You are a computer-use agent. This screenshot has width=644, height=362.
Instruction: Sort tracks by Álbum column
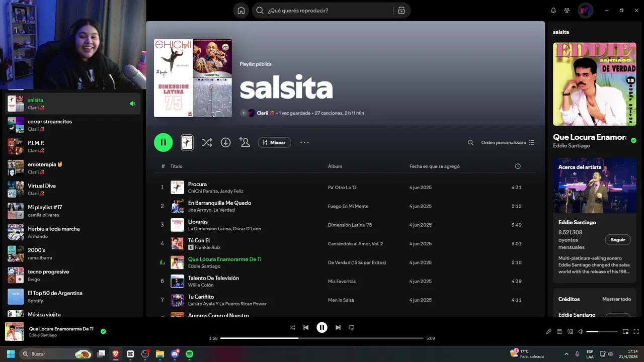[x=335, y=166]
